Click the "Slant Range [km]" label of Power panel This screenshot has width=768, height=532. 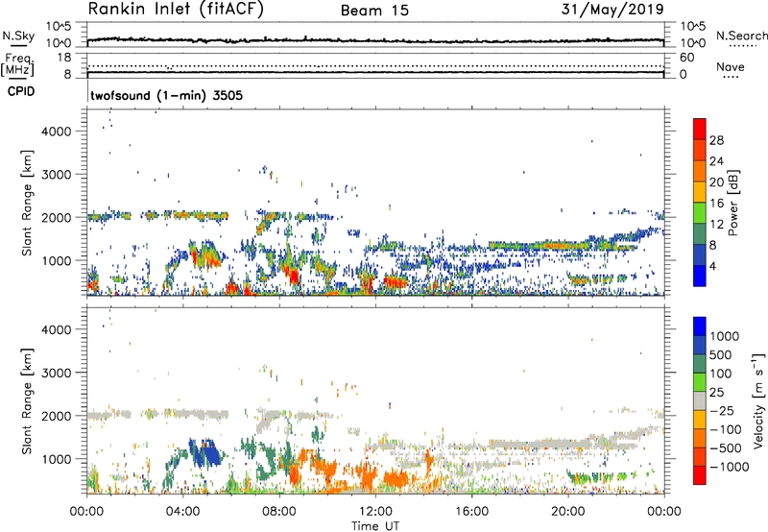point(27,203)
